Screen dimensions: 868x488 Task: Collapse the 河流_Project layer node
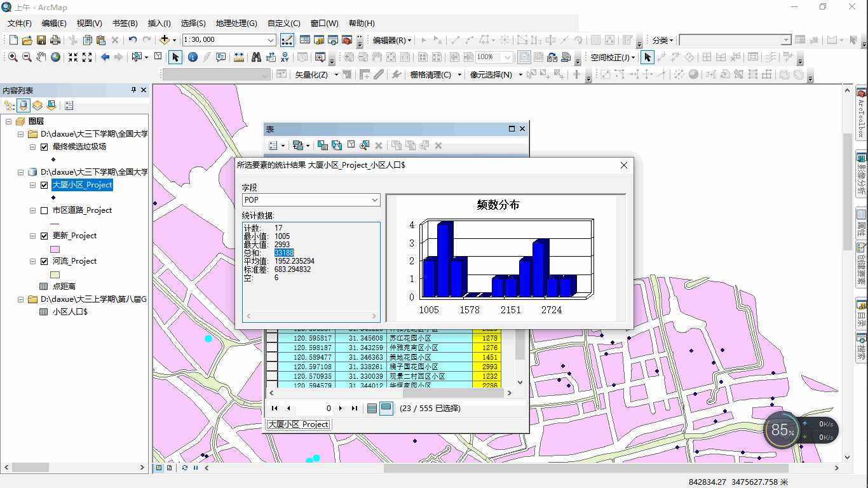pyautogui.click(x=33, y=261)
